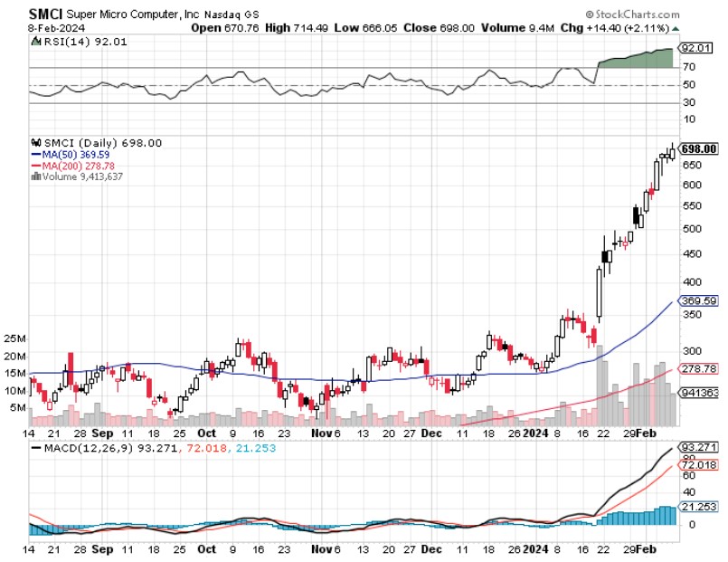Click the price axis label 500
This screenshot has width=728, height=562.
[x=692, y=229]
